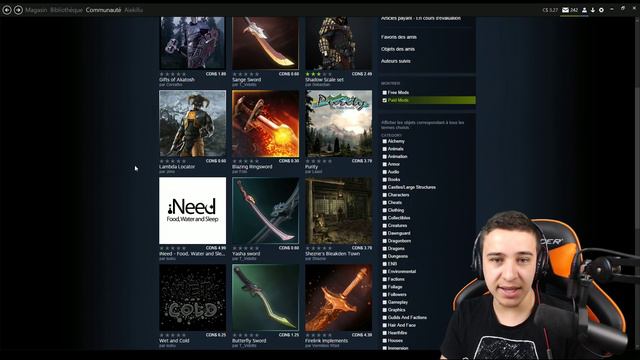The image size is (640, 360).
Task: Tick the Houses category checkbox
Action: pos(384,340)
